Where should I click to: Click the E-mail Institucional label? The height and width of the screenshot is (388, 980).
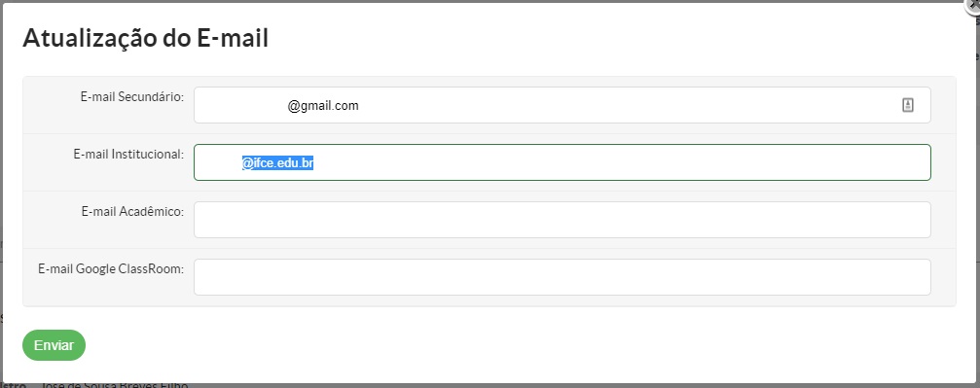pyautogui.click(x=128, y=155)
